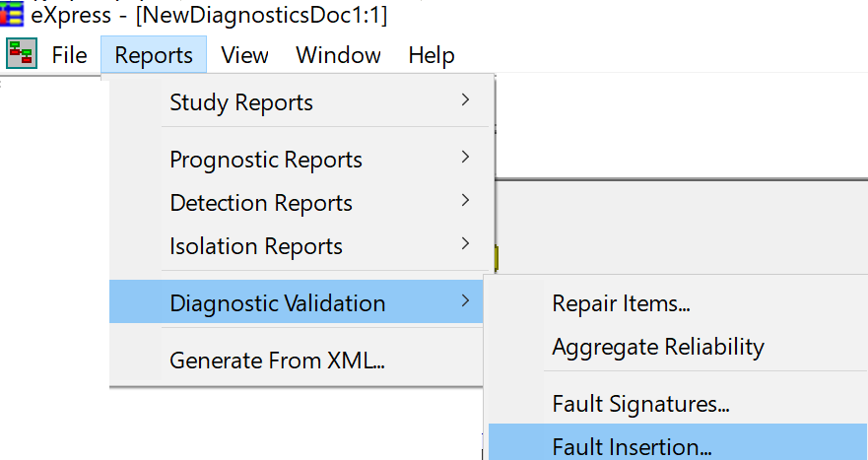This screenshot has height=460, width=868.
Task: Click the arrow next to Detection Reports
Action: pos(466,201)
